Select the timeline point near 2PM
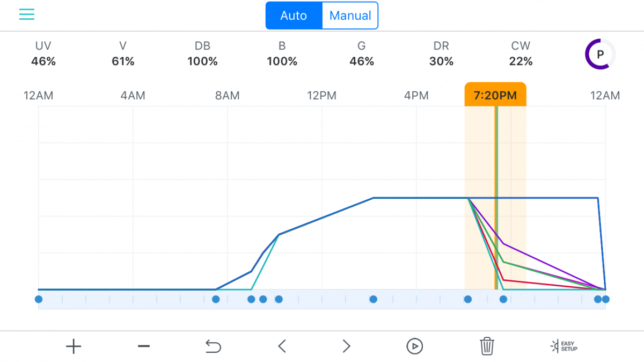The image size is (644, 362). pos(374,299)
